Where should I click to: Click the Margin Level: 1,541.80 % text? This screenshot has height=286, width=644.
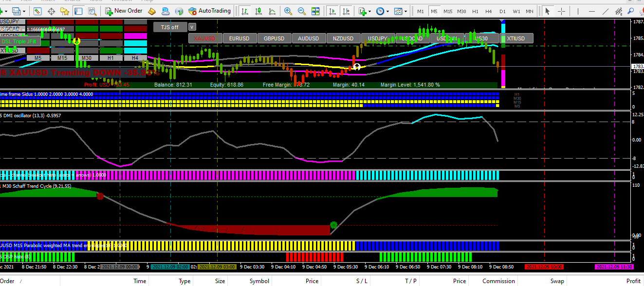coord(410,85)
